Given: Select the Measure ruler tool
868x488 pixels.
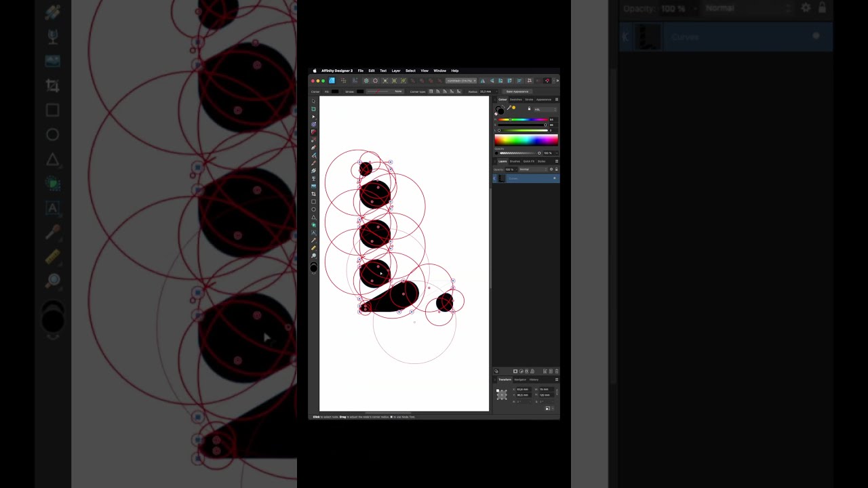Looking at the screenshot, I should pos(313,248).
